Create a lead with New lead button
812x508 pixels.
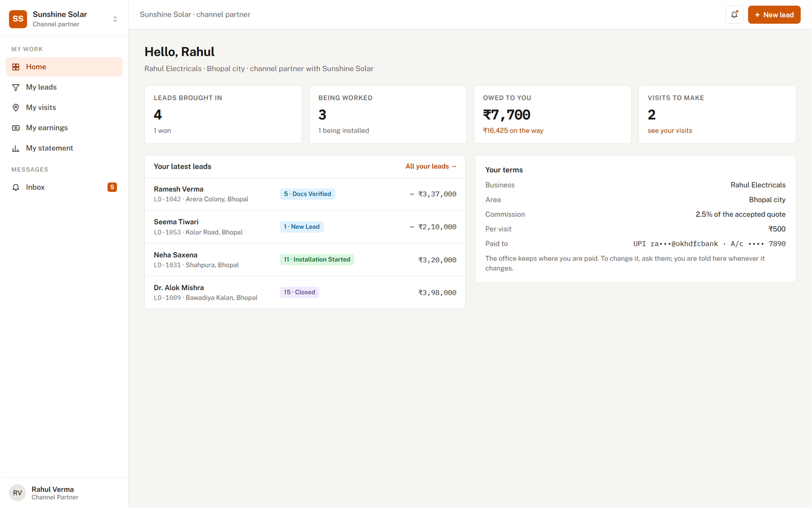click(x=774, y=15)
